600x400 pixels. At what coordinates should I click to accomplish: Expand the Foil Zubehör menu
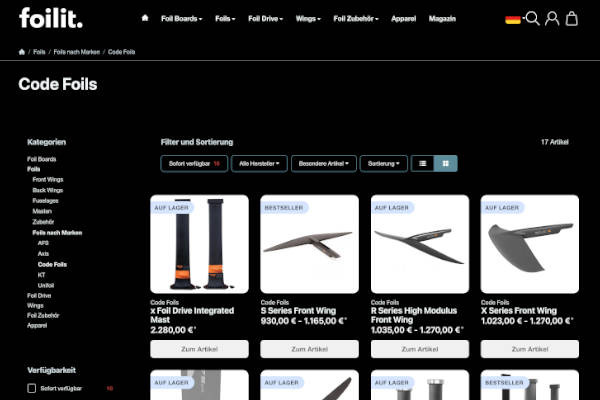coord(356,19)
